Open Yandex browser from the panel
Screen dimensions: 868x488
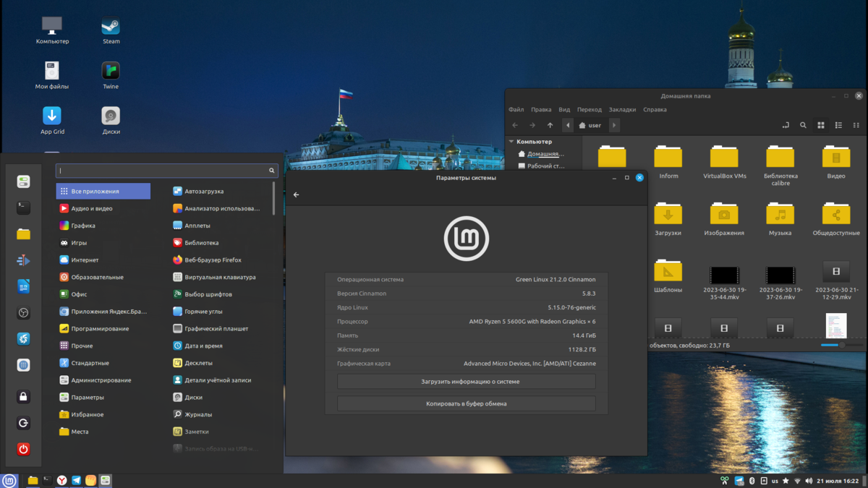pyautogui.click(x=62, y=480)
